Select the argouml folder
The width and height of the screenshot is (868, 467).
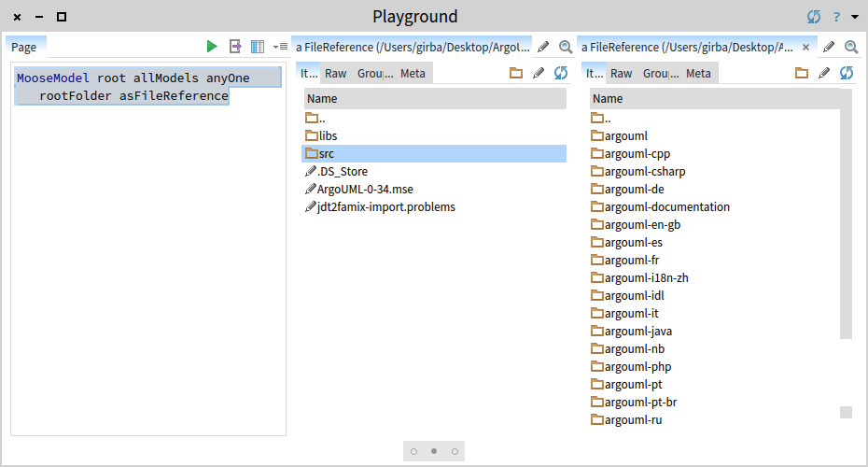point(714,135)
